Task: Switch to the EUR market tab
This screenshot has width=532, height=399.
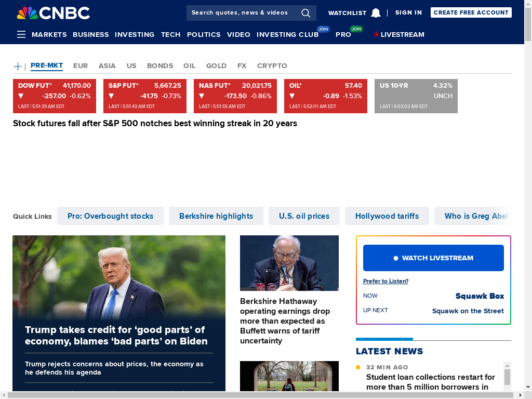Action: point(81,66)
